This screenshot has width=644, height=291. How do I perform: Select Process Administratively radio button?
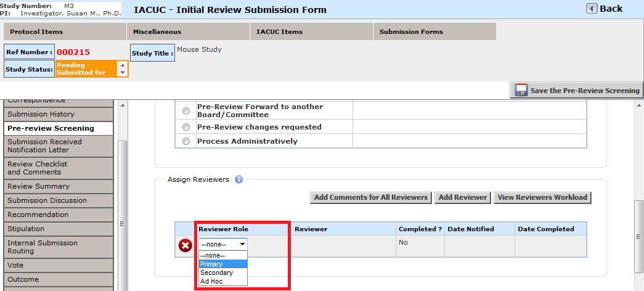tap(186, 141)
